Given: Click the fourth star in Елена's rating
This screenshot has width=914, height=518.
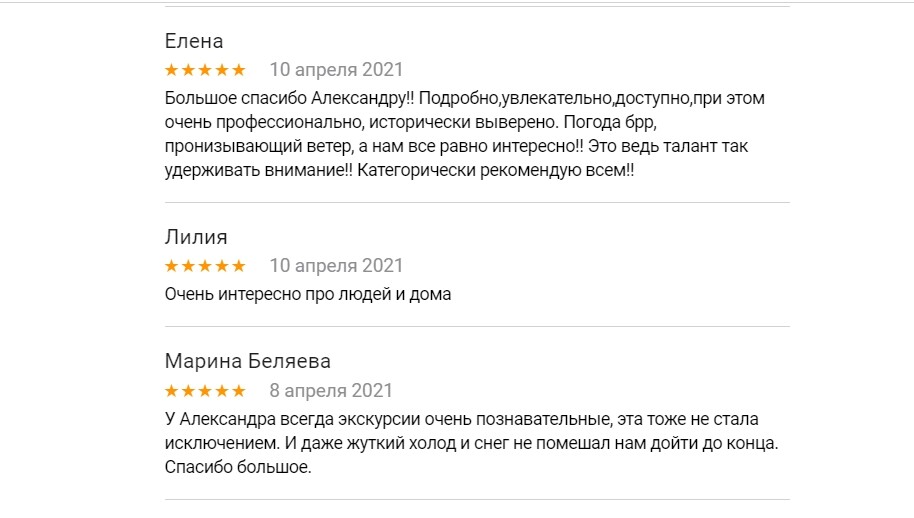Looking at the screenshot, I should coord(222,70).
